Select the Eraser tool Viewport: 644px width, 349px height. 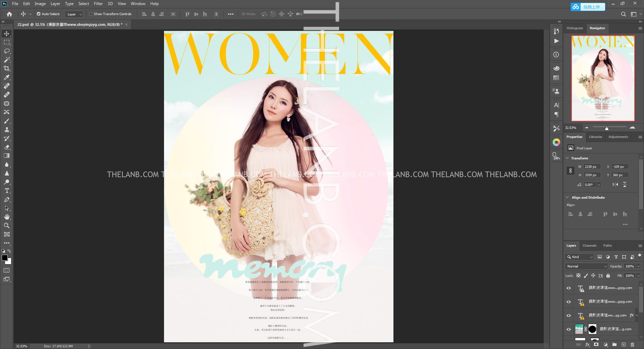pos(7,147)
